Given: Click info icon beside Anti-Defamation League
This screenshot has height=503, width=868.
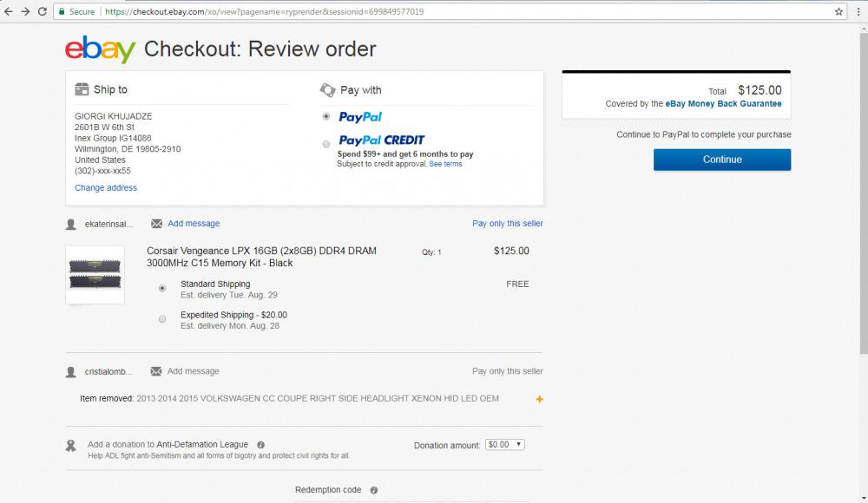Looking at the screenshot, I should click(x=261, y=445).
